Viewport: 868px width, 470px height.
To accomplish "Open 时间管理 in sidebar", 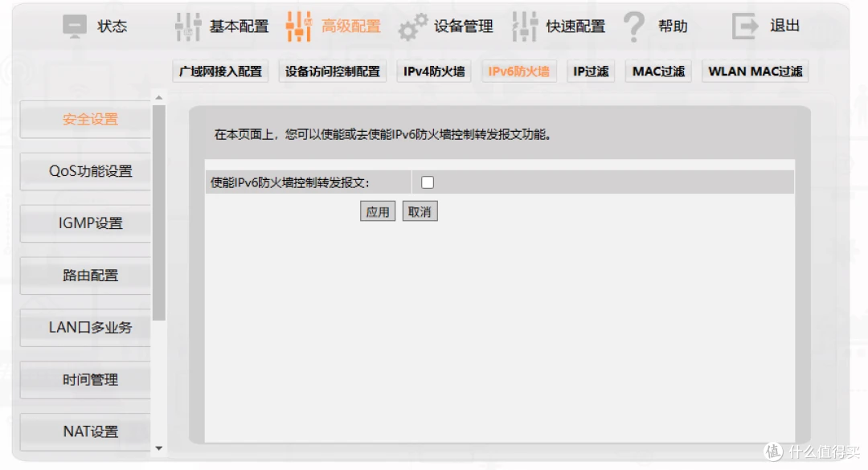I will click(85, 379).
